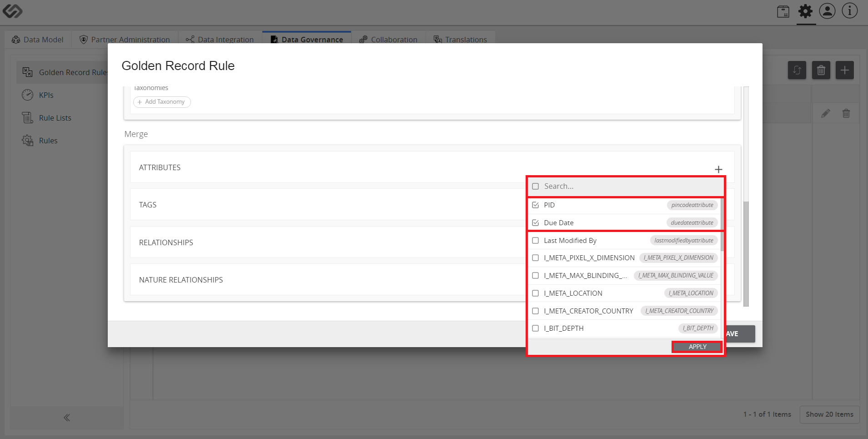
Task: Switch to the Collaboration tab
Action: [388, 40]
